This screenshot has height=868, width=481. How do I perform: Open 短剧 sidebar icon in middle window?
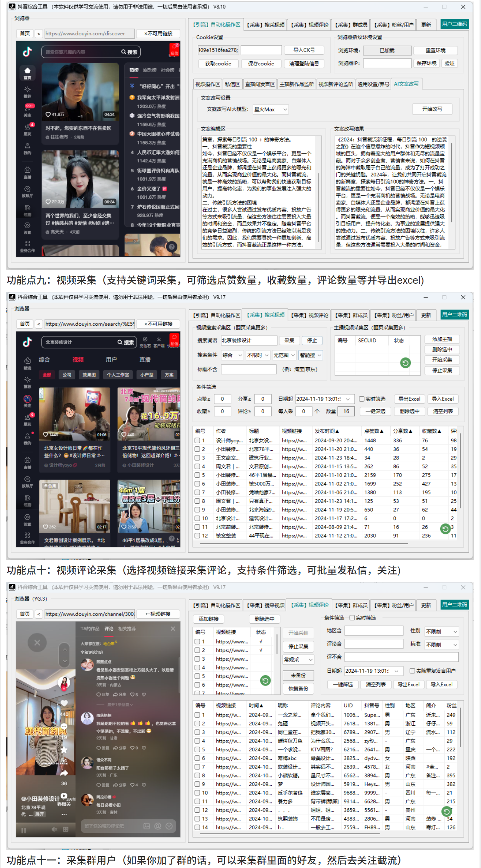pyautogui.click(x=27, y=500)
